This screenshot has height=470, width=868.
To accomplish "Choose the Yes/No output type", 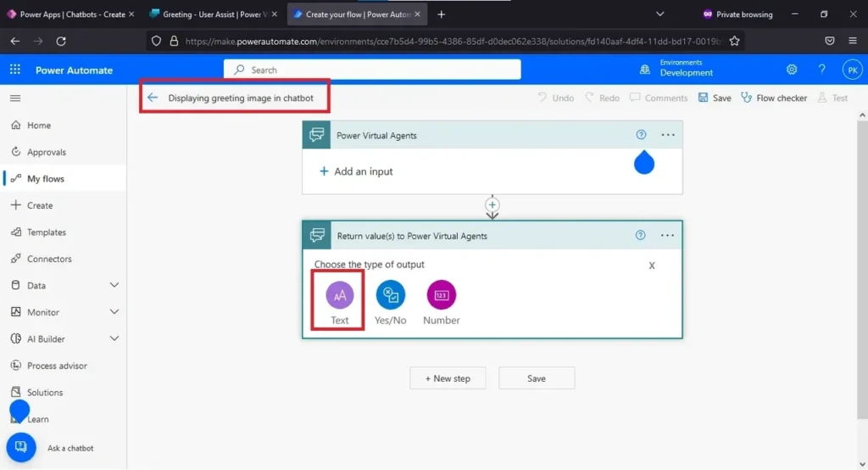I will point(390,302).
